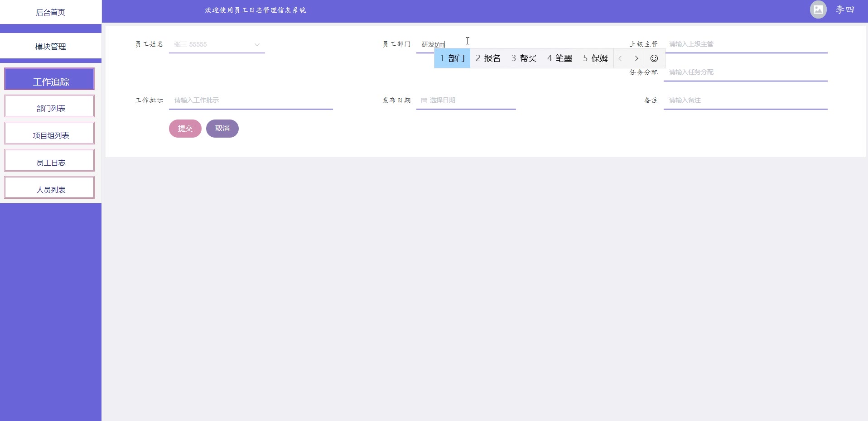
Task: Focus the 备注 input field
Action: pos(746,100)
